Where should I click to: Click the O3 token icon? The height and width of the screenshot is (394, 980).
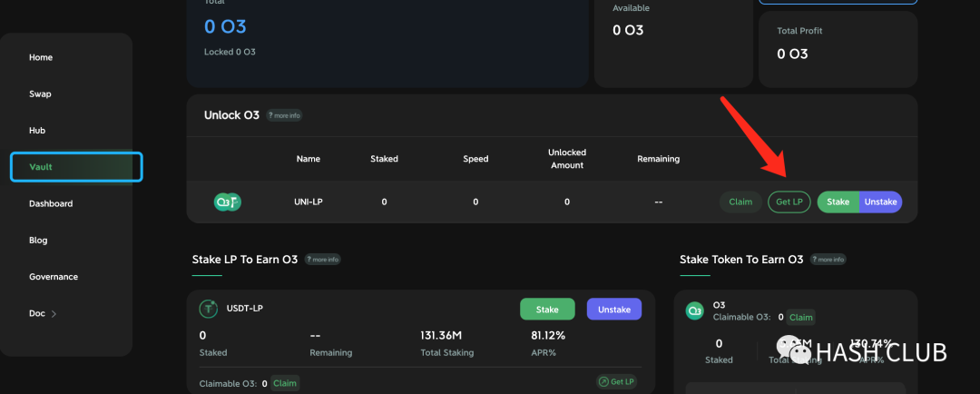click(x=695, y=310)
